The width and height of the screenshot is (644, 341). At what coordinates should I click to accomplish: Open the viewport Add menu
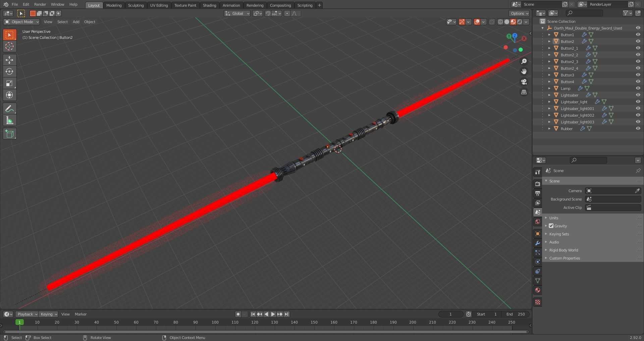(x=76, y=22)
